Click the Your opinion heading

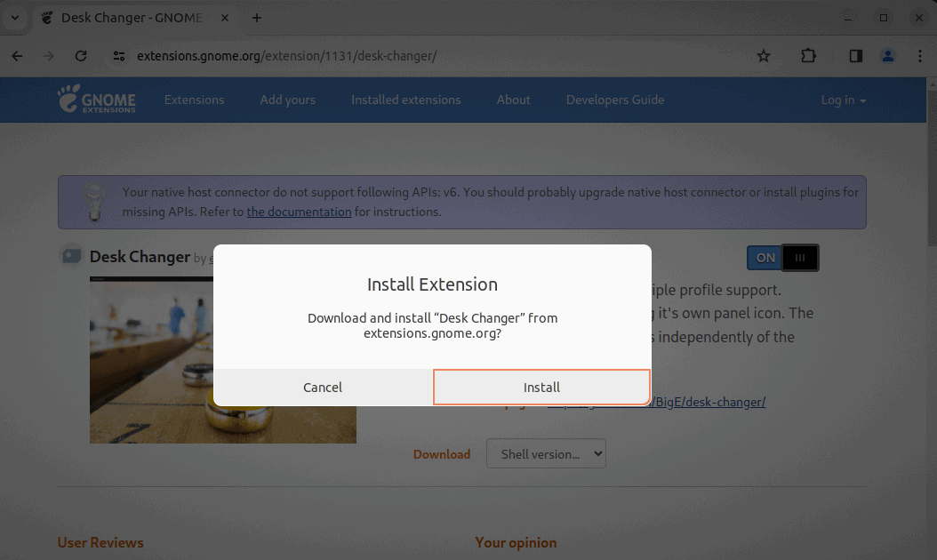point(516,543)
